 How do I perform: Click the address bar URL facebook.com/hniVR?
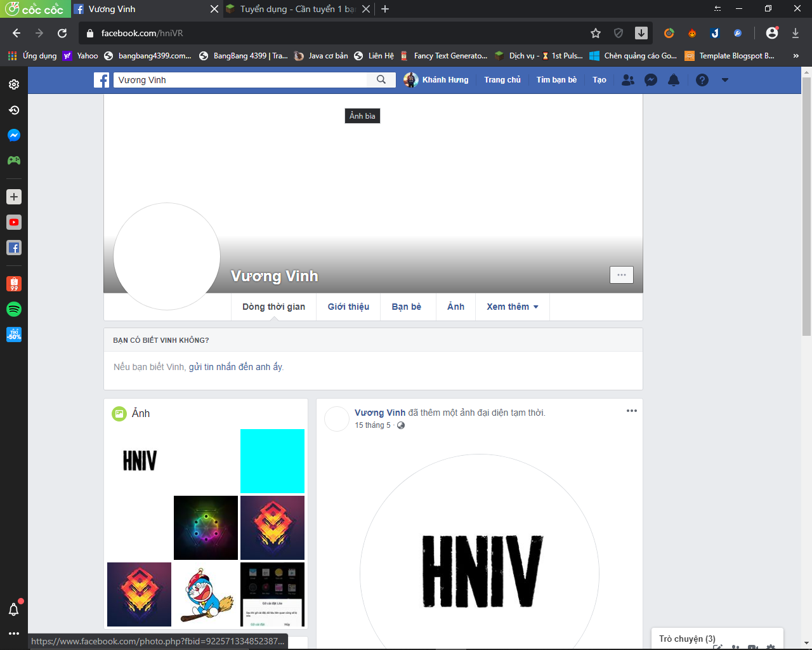pos(142,33)
